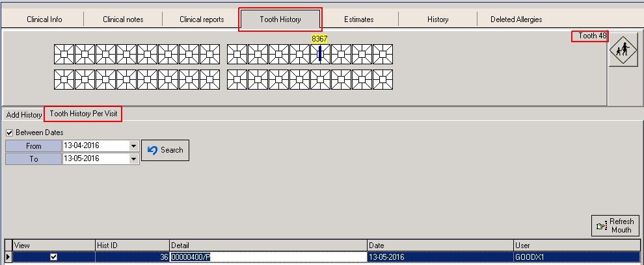Click the children-crossing sign icon button
This screenshot has height=265, width=644.
[x=623, y=51]
